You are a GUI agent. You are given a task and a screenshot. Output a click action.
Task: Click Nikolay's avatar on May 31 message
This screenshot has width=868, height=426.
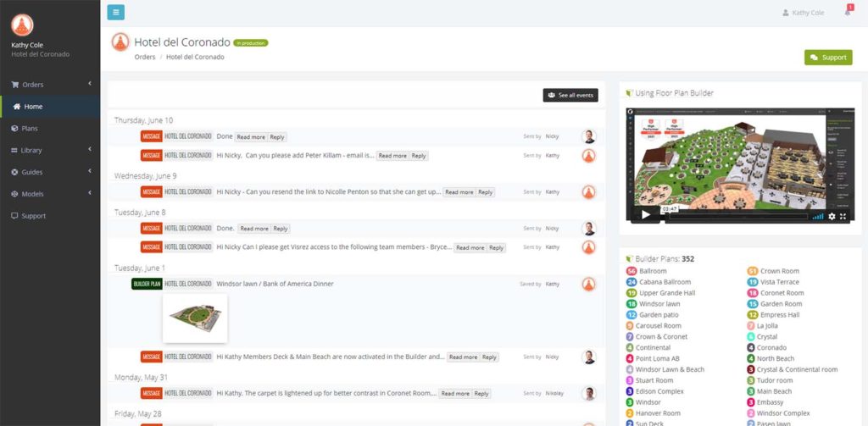pyautogui.click(x=589, y=393)
